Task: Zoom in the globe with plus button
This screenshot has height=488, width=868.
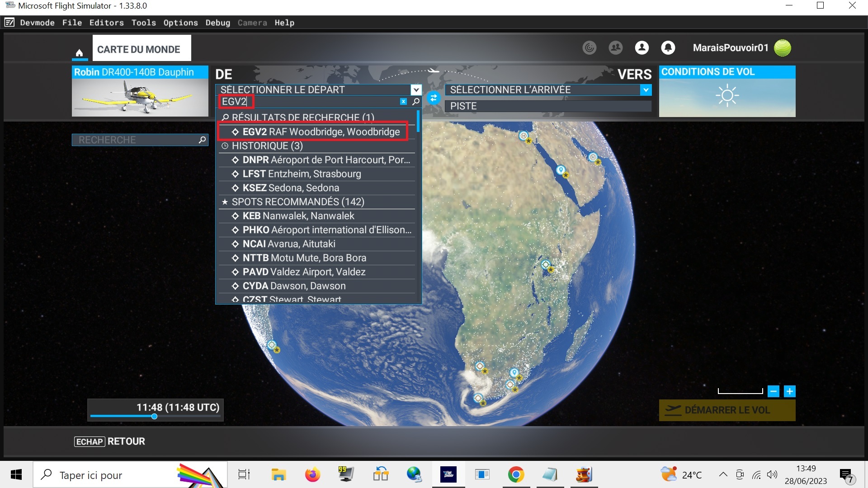Action: tap(789, 391)
